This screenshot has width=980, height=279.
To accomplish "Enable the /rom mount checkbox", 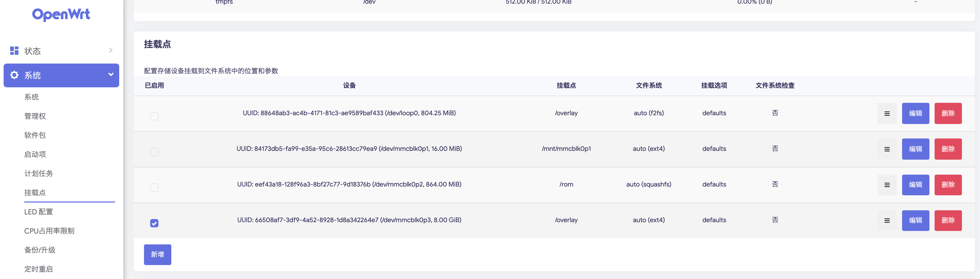I will click(154, 187).
